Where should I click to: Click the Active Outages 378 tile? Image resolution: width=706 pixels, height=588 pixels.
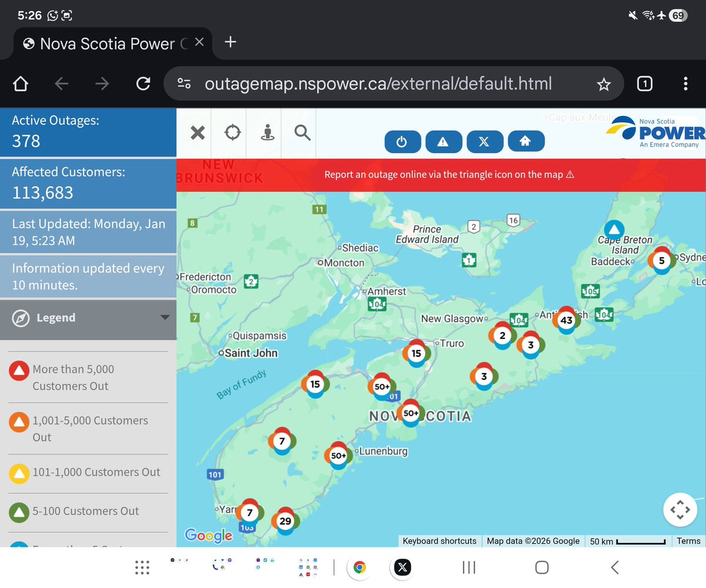point(88,132)
